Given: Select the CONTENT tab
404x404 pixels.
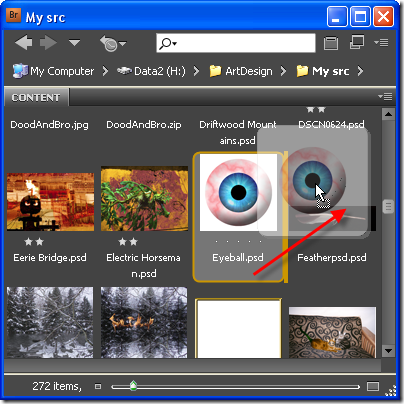Looking at the screenshot, I should click(36, 97).
